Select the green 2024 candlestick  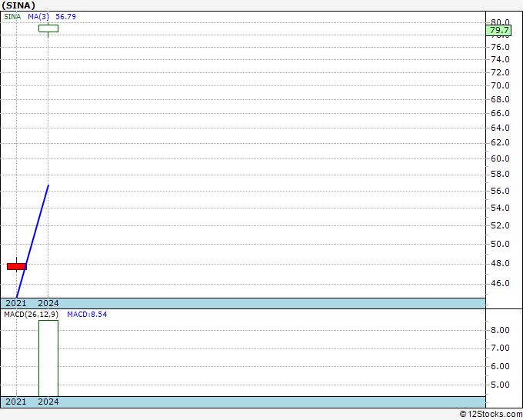pos(48,28)
